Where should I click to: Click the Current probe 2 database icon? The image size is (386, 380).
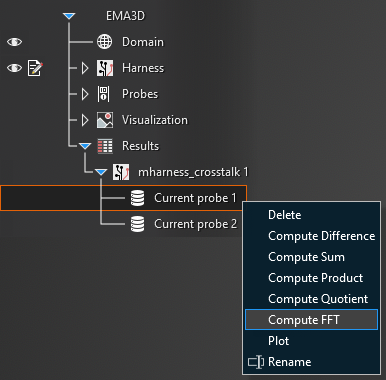pos(137,224)
